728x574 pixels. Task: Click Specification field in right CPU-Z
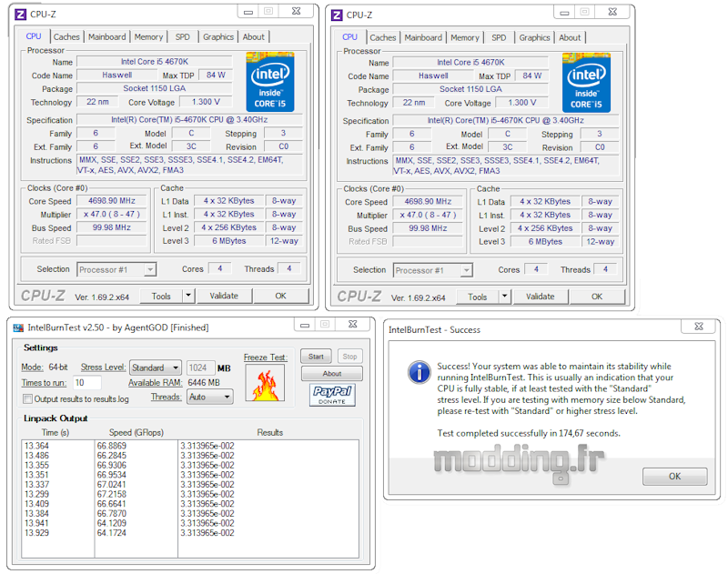506,121
